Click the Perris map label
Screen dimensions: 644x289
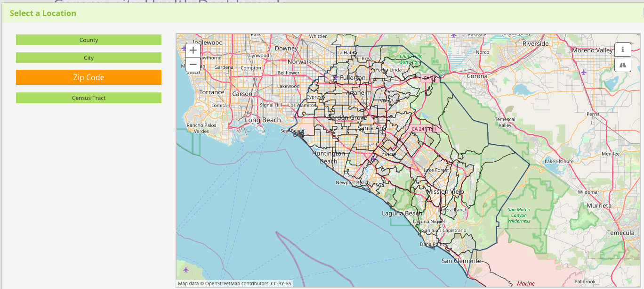pos(593,114)
